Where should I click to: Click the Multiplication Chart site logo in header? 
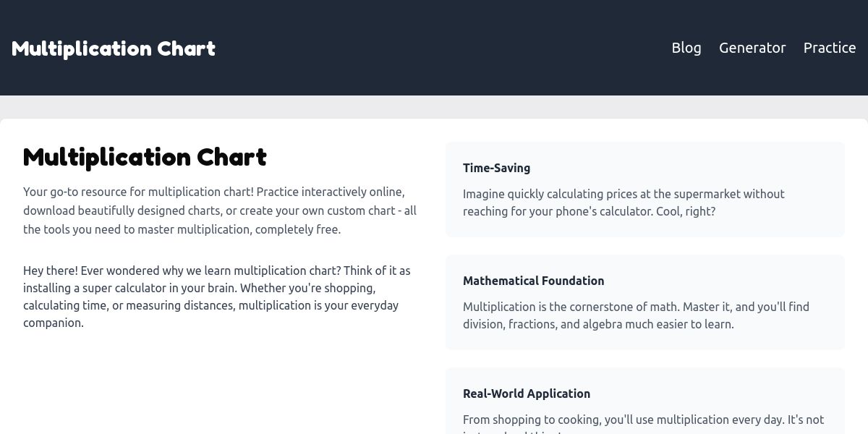coord(114,48)
